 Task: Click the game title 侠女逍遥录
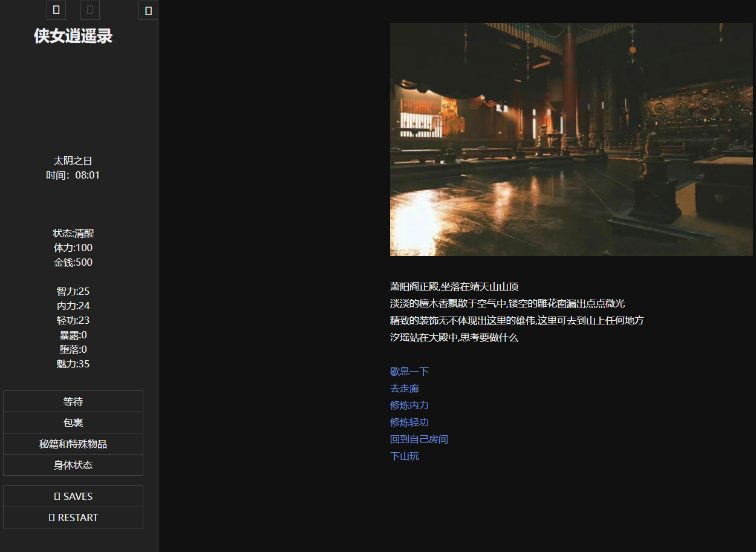pyautogui.click(x=73, y=36)
